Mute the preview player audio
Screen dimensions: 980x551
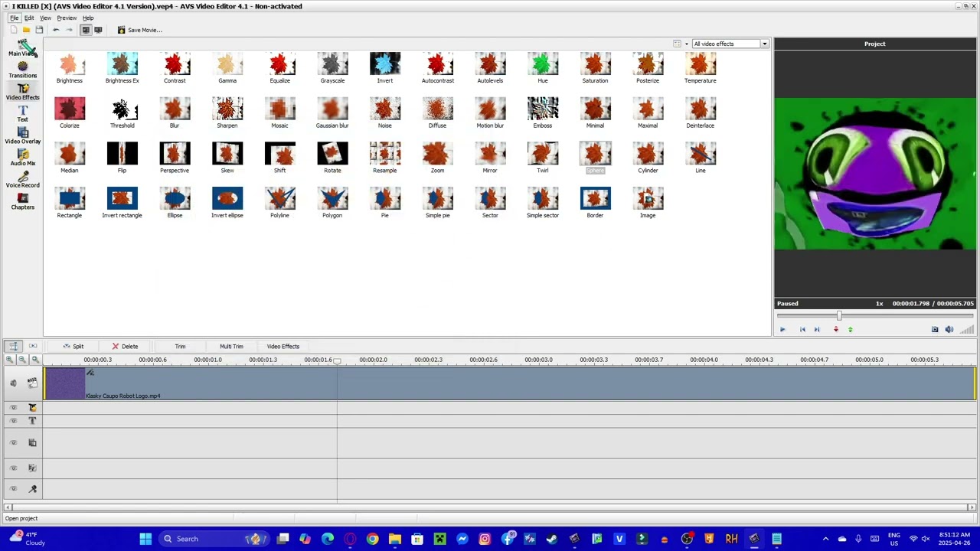949,329
